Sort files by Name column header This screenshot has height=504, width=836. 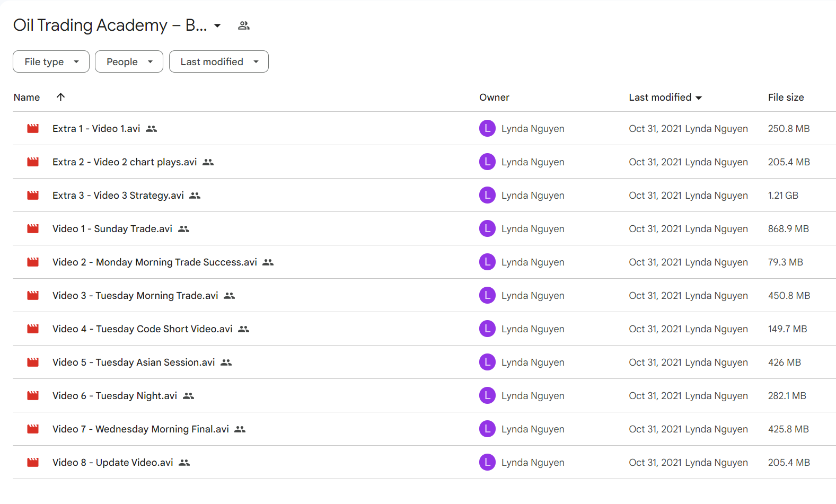pyautogui.click(x=27, y=98)
